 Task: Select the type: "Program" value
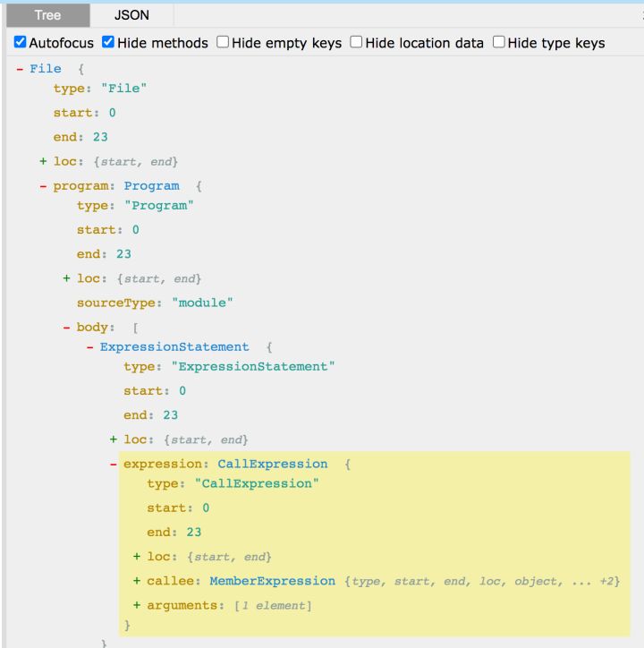click(x=159, y=205)
